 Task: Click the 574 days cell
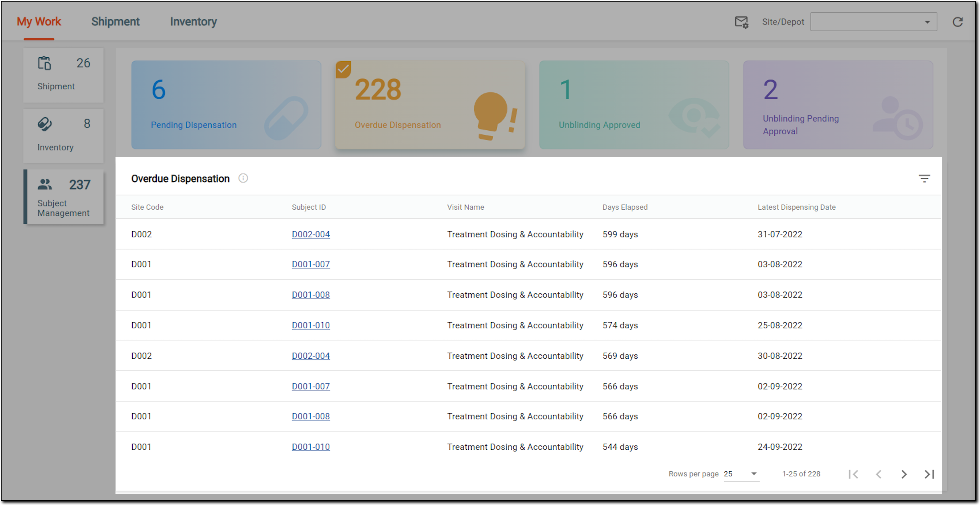[x=620, y=325]
